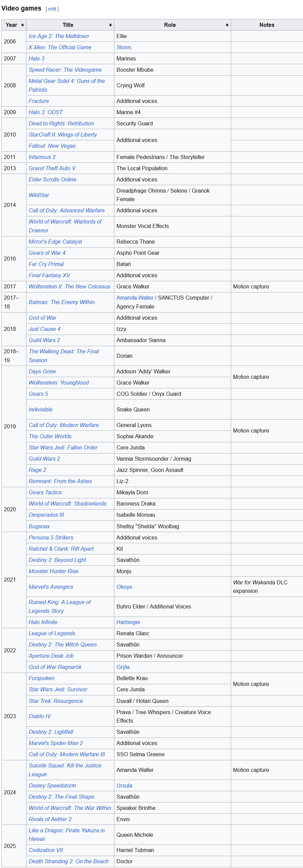Open the Bugsnax link

39,527
